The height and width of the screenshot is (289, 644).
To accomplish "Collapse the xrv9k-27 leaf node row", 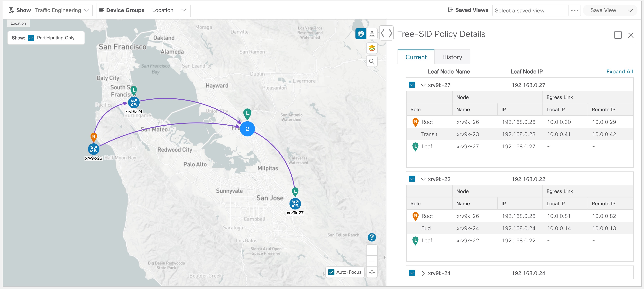I will point(423,85).
